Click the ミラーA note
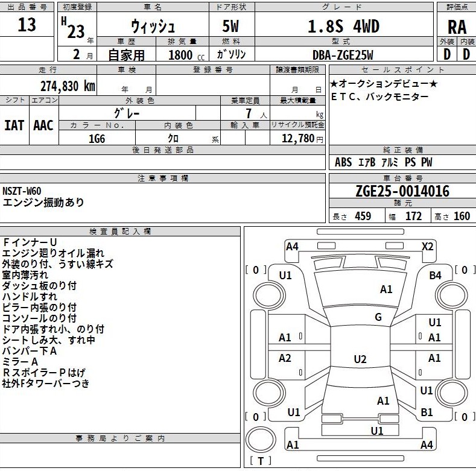The width and height of the screenshot is (476, 471). (x=21, y=362)
